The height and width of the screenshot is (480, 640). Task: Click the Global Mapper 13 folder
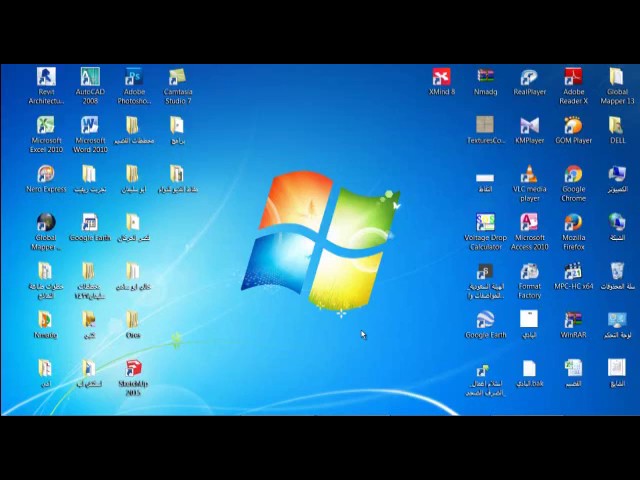coord(617,85)
